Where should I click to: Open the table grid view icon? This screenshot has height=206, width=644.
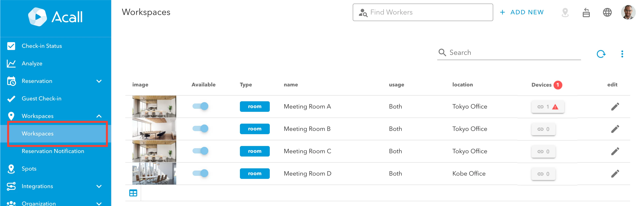click(133, 193)
